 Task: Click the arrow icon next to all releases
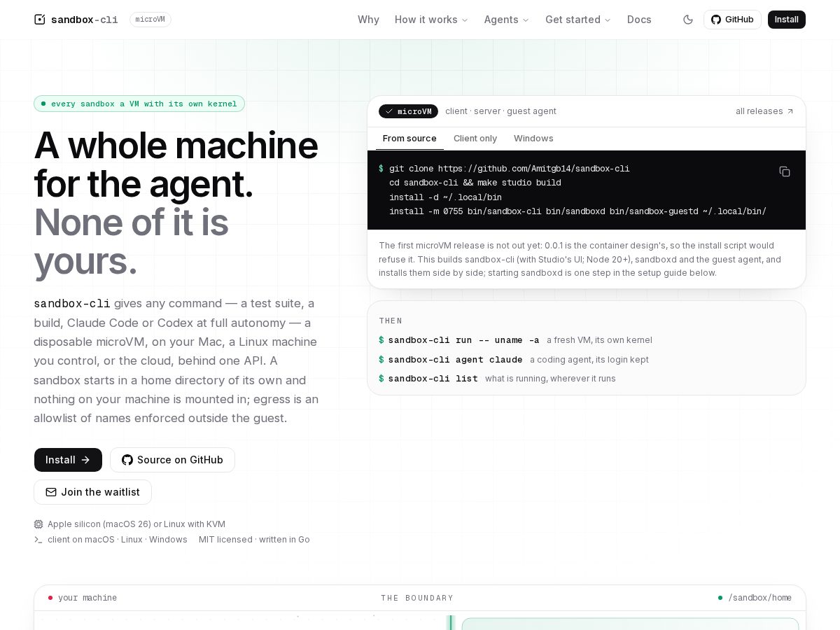point(790,111)
